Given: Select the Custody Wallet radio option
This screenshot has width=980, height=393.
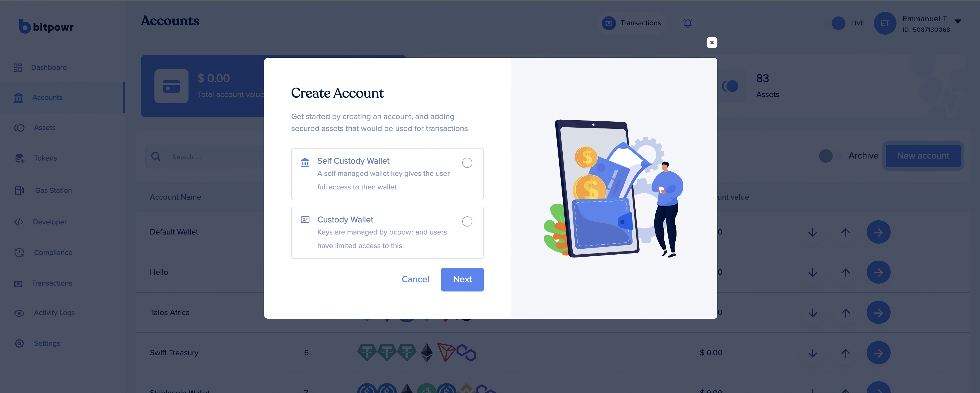Looking at the screenshot, I should click(467, 221).
